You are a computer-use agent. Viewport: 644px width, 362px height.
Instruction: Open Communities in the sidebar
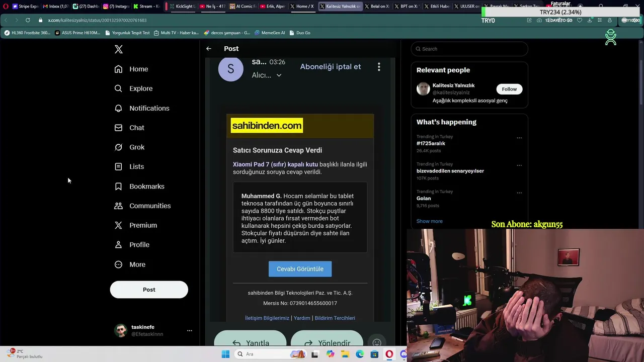pyautogui.click(x=142, y=206)
